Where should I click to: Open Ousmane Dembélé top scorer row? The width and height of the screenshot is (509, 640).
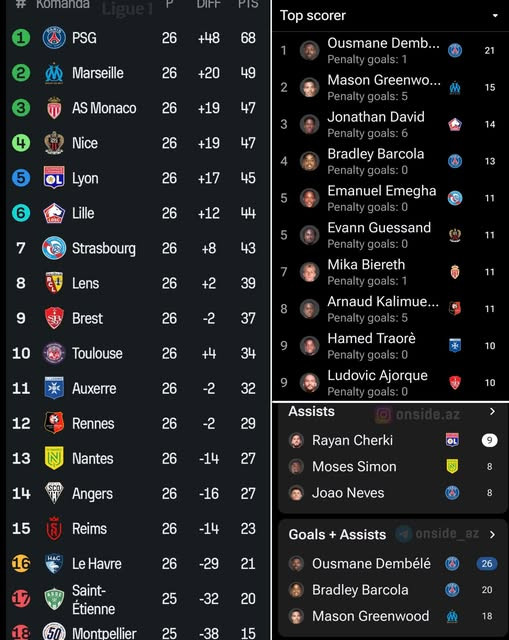click(390, 51)
